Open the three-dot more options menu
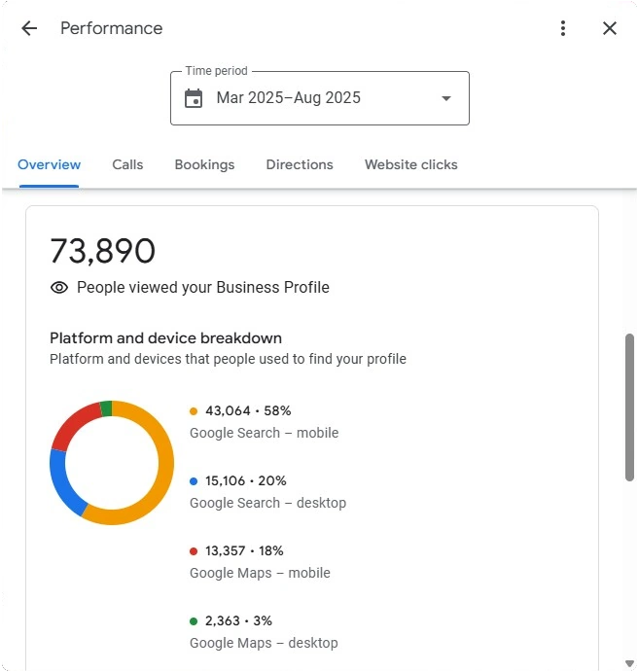 pyautogui.click(x=563, y=28)
